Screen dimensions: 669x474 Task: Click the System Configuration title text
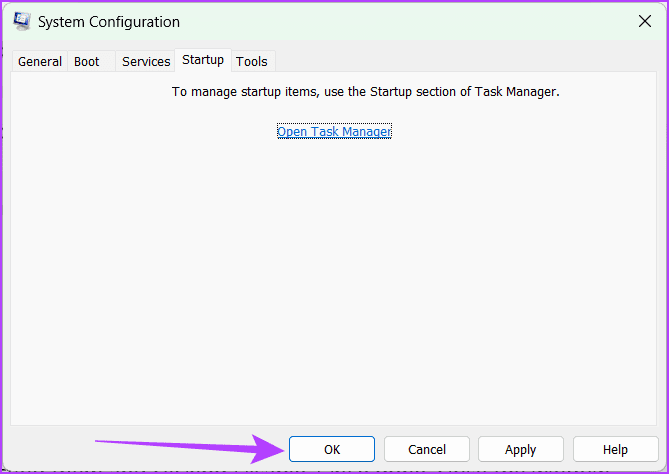[x=110, y=21]
